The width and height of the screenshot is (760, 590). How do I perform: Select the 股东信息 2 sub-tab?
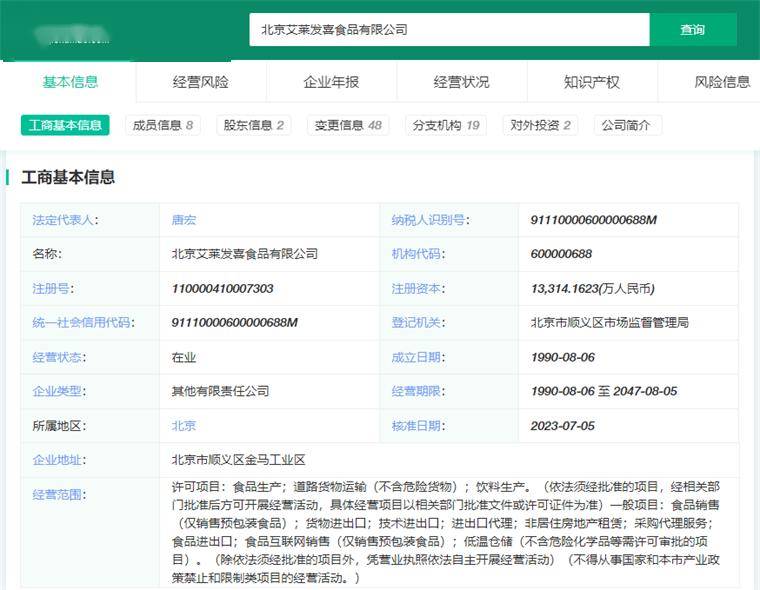253,125
